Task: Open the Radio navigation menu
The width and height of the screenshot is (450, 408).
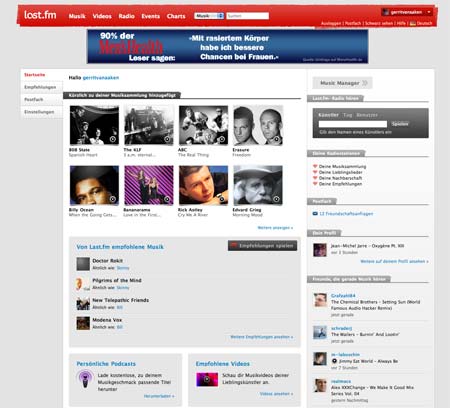Action: (x=127, y=16)
